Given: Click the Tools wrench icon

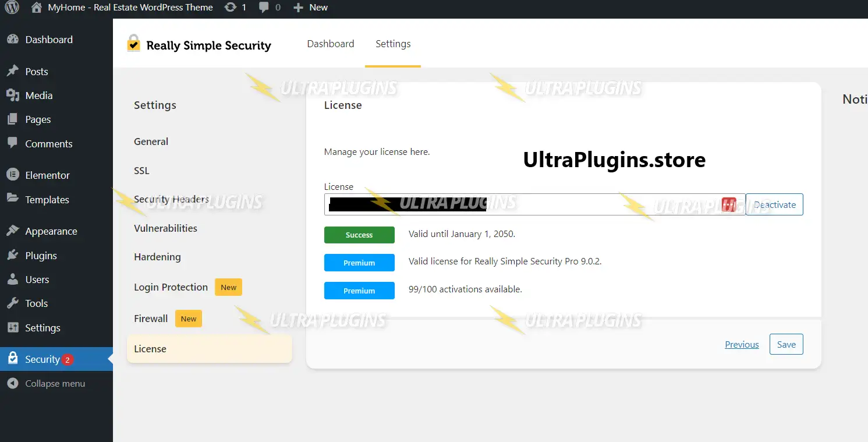Looking at the screenshot, I should (13, 303).
